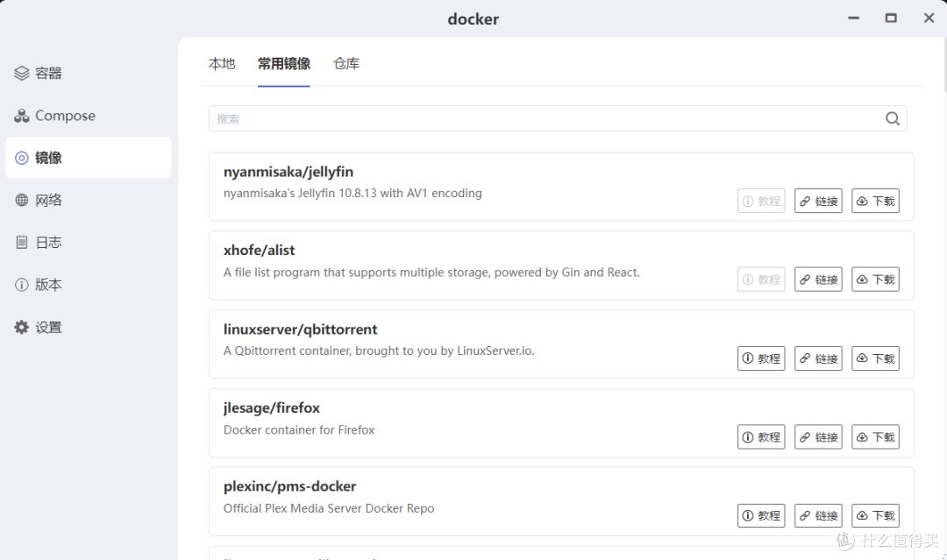Download the jlesage/firefox image
This screenshot has height=560, width=947.
(875, 437)
